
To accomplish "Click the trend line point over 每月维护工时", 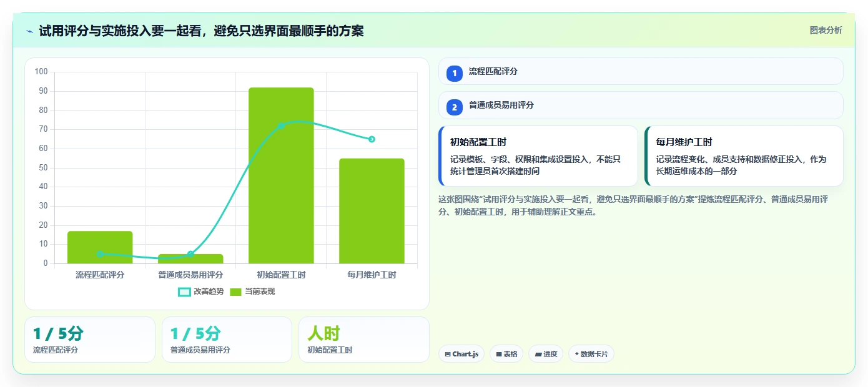I will pos(372,139).
